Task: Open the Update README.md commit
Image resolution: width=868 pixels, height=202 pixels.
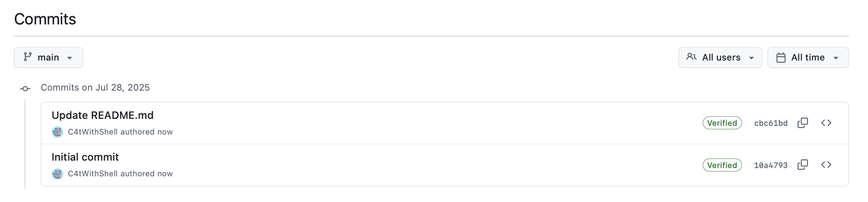Action: (x=102, y=115)
